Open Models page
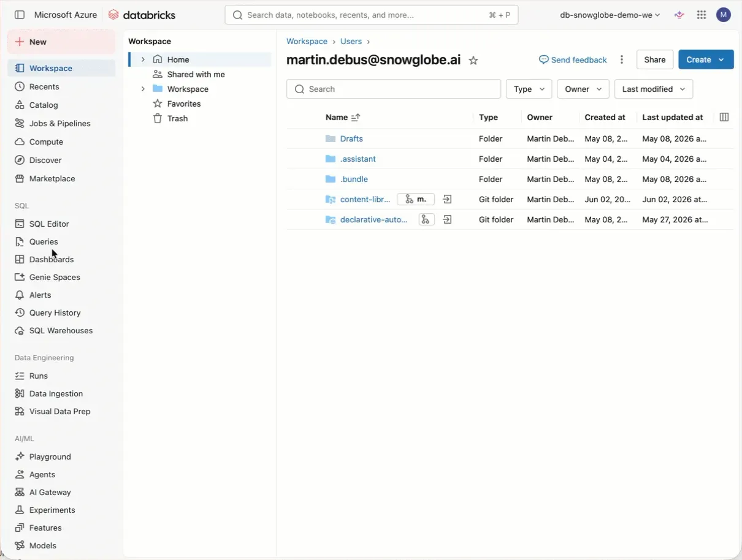742x560 pixels. click(61, 545)
